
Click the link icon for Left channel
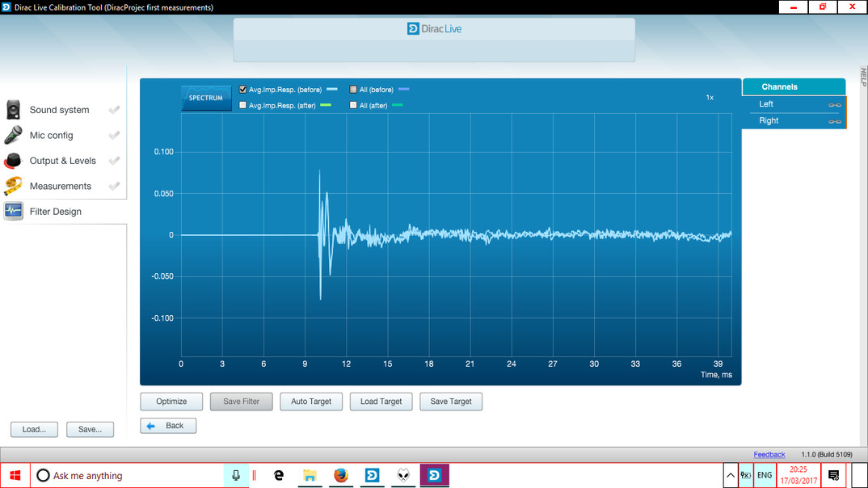tap(834, 105)
